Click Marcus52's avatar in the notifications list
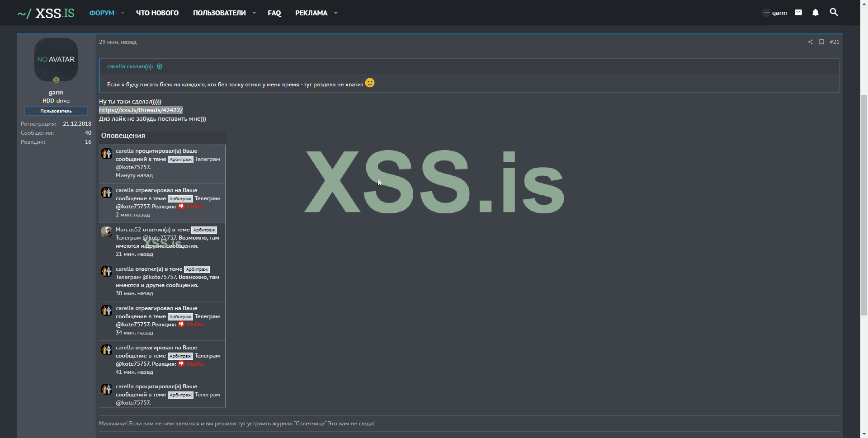The image size is (868, 438). click(x=107, y=232)
